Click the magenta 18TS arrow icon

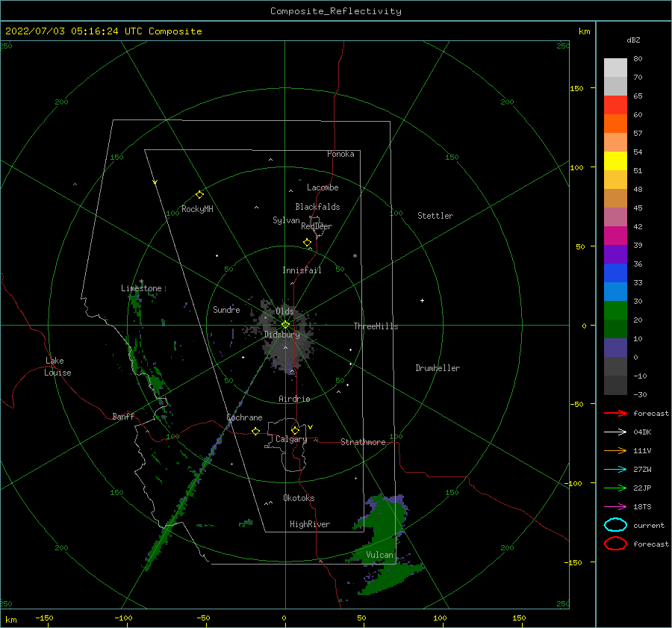coord(615,507)
